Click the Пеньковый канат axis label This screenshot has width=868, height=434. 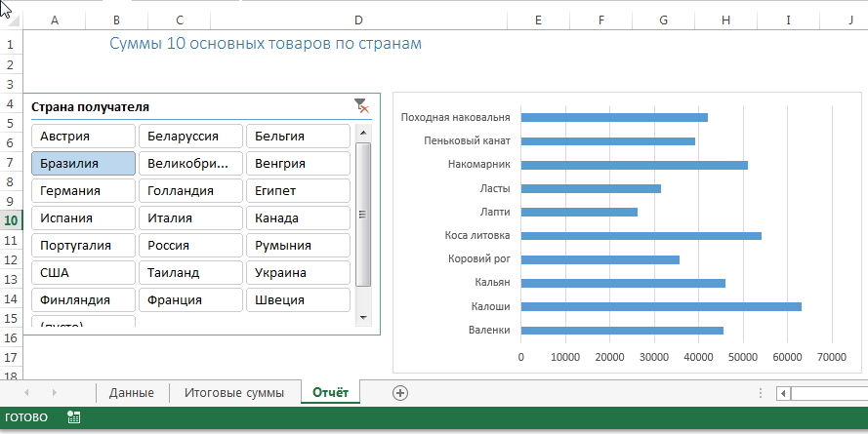click(468, 141)
